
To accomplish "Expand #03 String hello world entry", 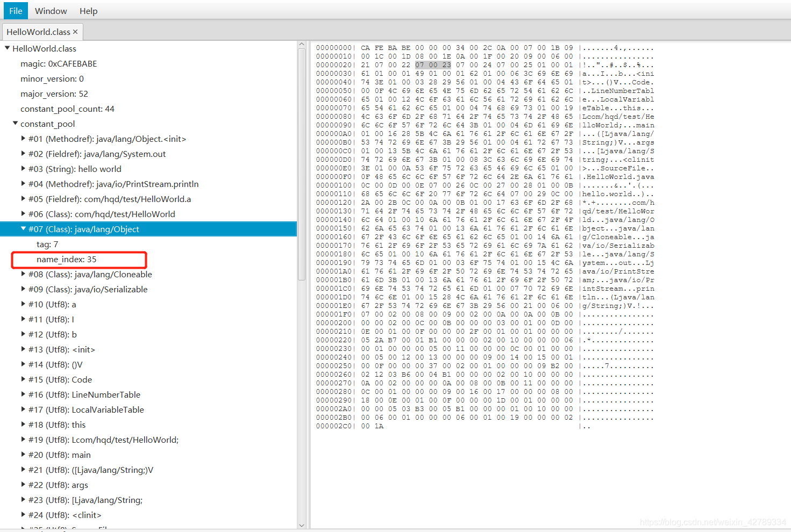I will click(x=24, y=168).
